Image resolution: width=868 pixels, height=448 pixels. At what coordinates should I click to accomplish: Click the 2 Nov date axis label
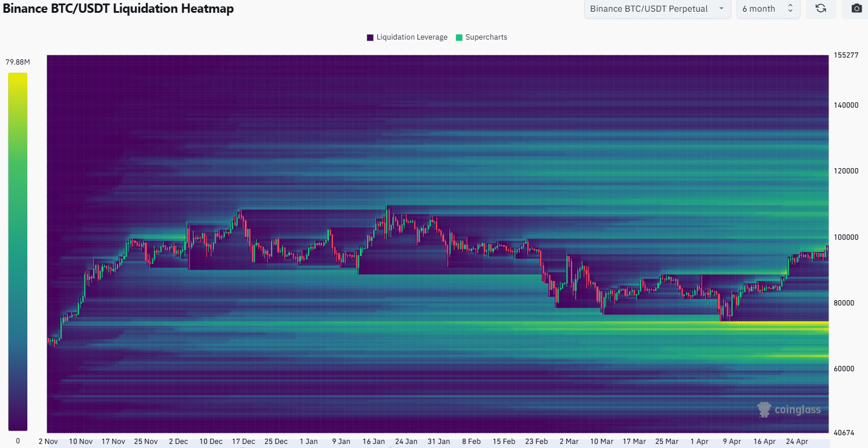coord(48,442)
